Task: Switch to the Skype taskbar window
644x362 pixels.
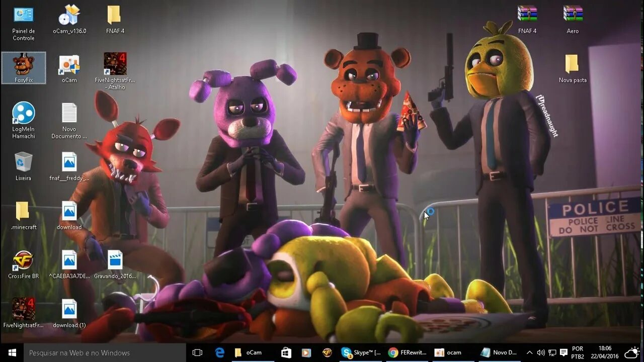Action: click(x=361, y=352)
